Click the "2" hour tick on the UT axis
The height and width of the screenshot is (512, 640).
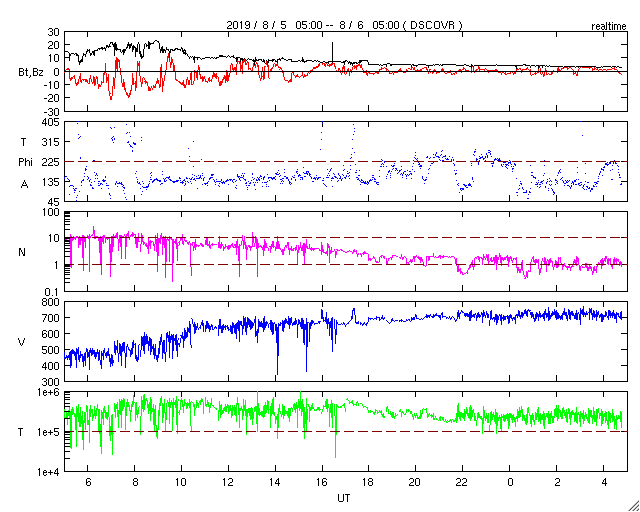point(557,482)
